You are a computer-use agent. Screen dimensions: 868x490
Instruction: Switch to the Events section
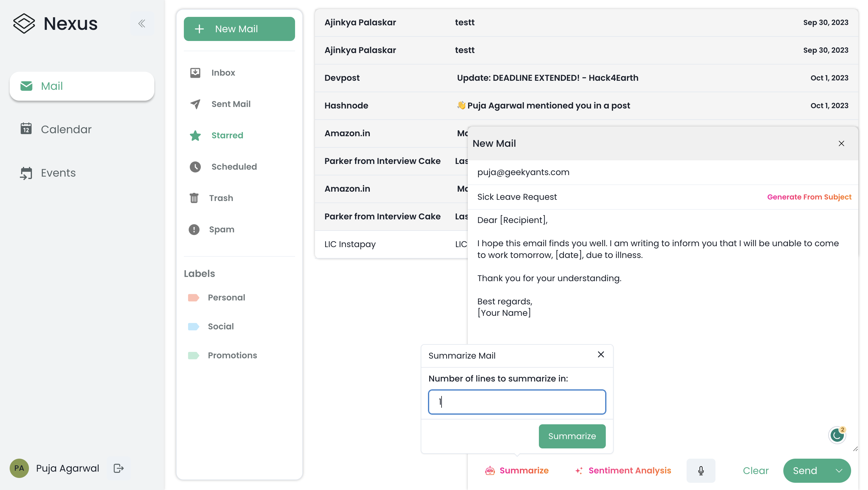tap(58, 173)
